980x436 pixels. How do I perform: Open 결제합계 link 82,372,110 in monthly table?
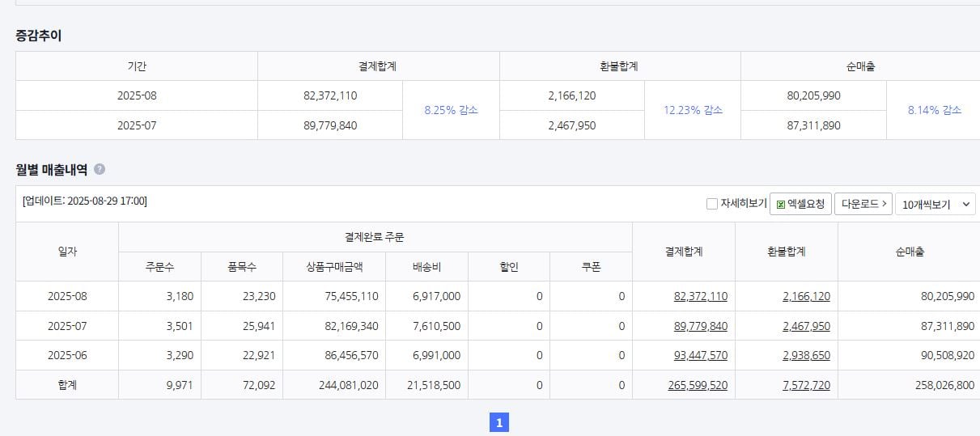click(701, 297)
